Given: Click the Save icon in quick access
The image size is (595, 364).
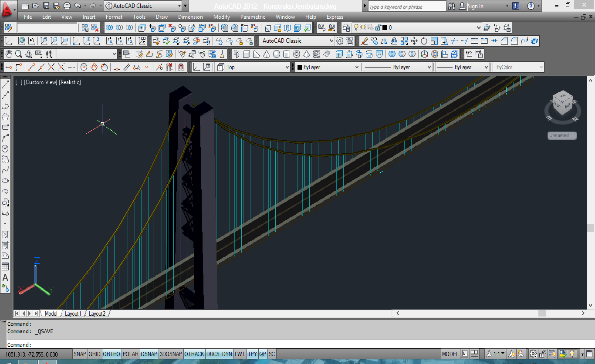Looking at the screenshot, I should coord(46,6).
